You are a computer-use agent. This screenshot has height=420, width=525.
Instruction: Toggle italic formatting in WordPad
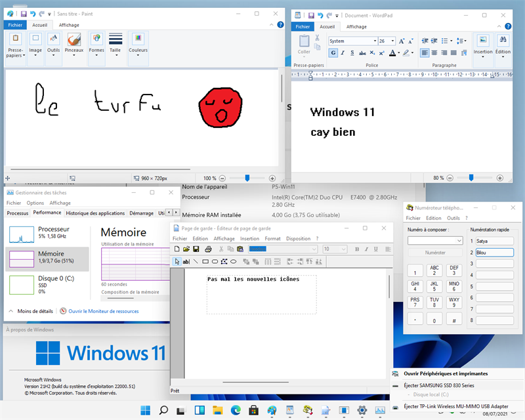coord(341,52)
